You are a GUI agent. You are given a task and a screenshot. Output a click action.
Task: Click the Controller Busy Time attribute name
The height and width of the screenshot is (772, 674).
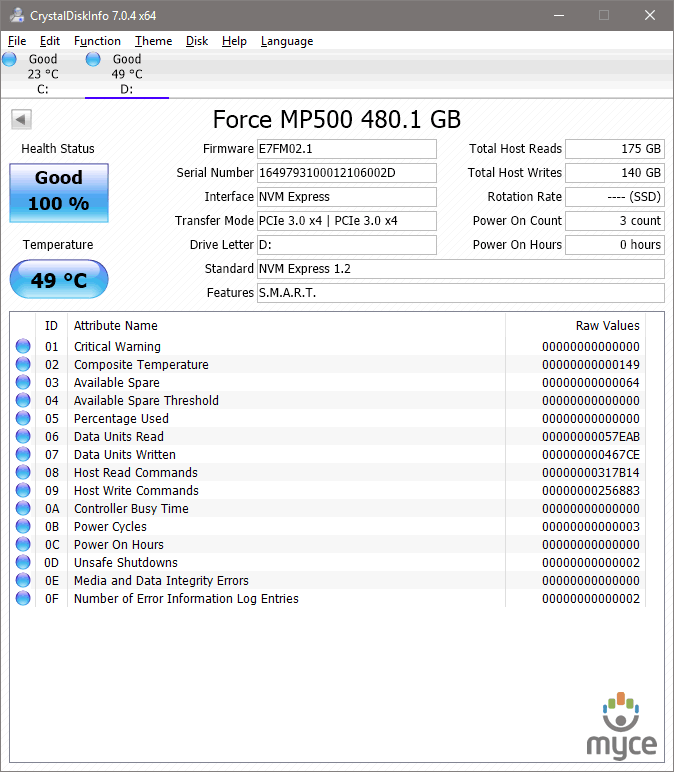click(131, 509)
